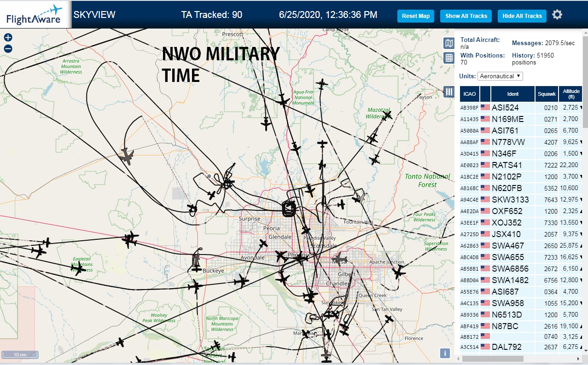The width and height of the screenshot is (588, 365).
Task: Collapse the sidebar with the column toggle icon
Action: (x=449, y=92)
